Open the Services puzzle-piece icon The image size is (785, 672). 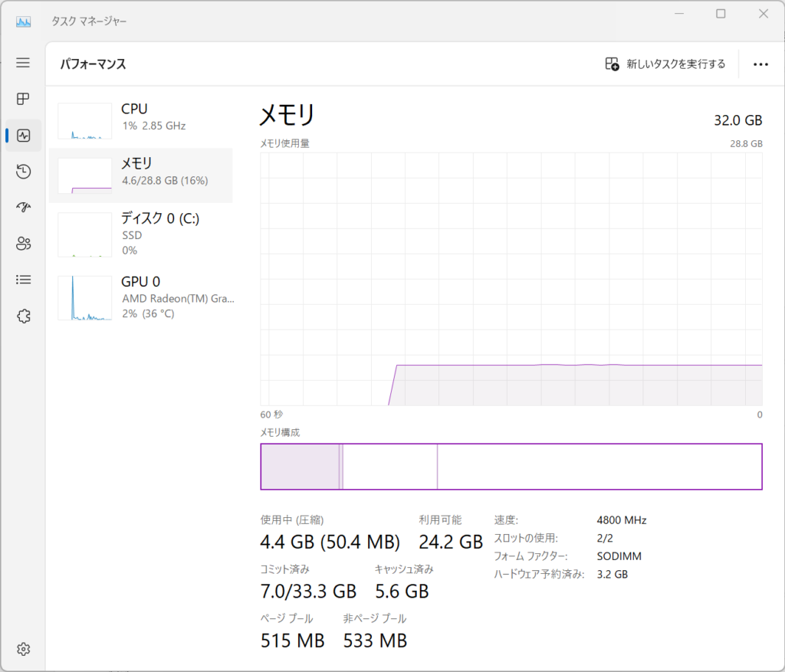point(24,316)
